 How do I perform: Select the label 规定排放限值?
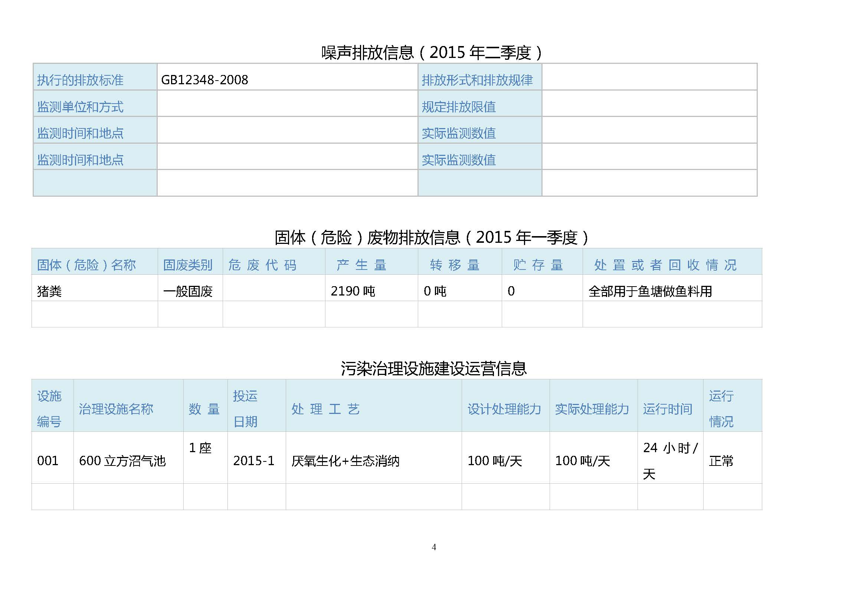click(459, 107)
